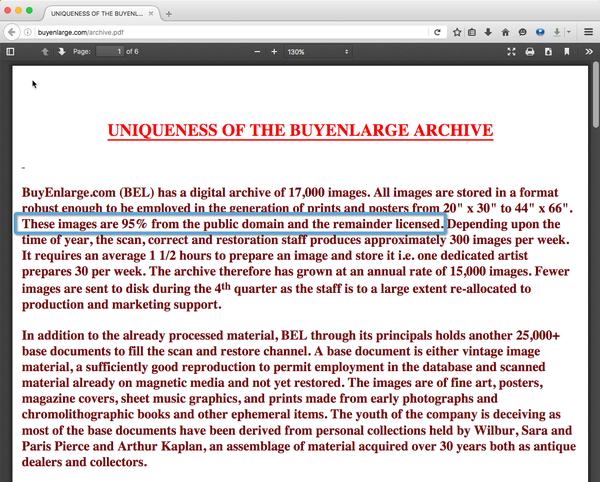Toggle the PDF sidebar
The image size is (600, 482).
(x=10, y=52)
